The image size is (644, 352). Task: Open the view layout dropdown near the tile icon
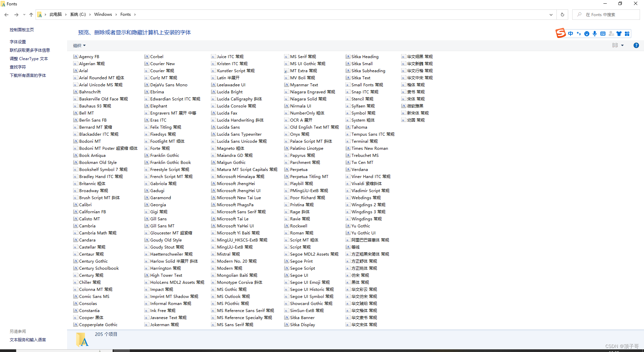(x=622, y=45)
